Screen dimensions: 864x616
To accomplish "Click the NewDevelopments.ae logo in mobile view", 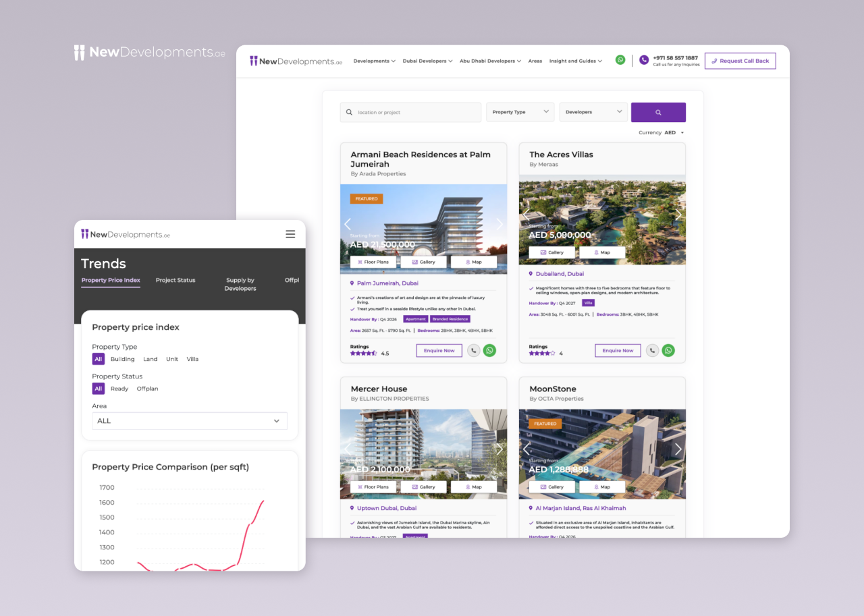I will pos(126,234).
